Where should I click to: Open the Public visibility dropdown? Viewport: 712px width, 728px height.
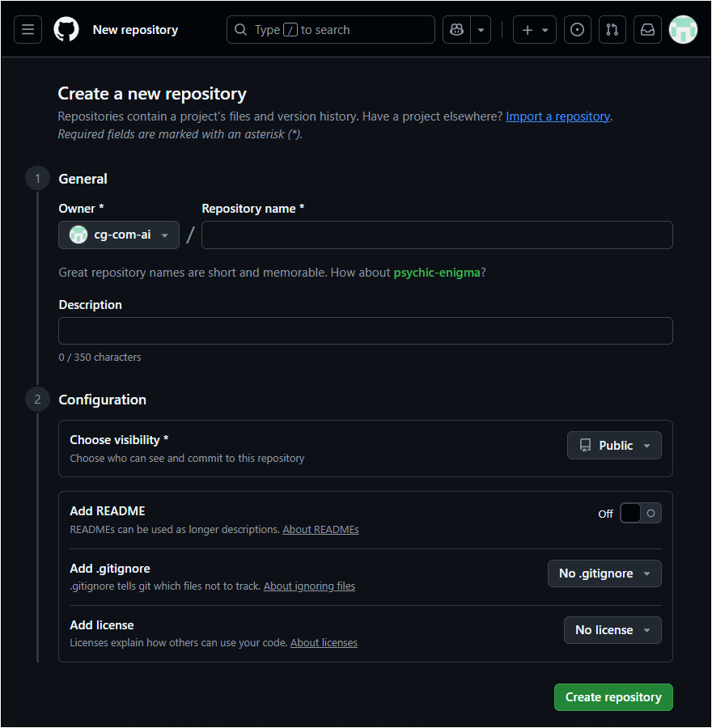tap(614, 446)
